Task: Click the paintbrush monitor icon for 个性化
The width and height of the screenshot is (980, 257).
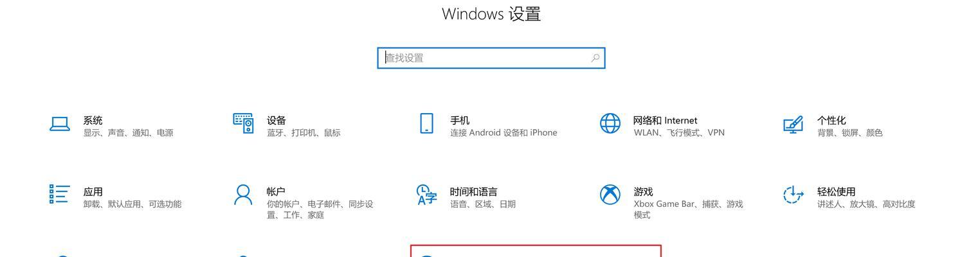Action: pos(794,124)
